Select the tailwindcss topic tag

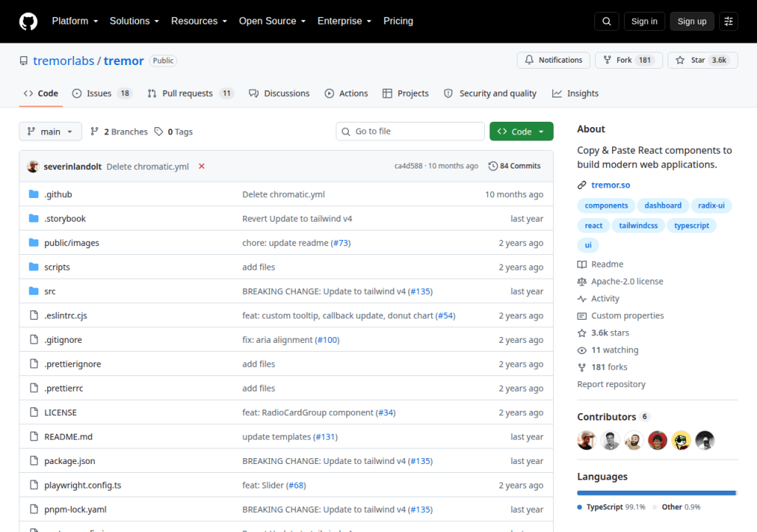point(638,225)
